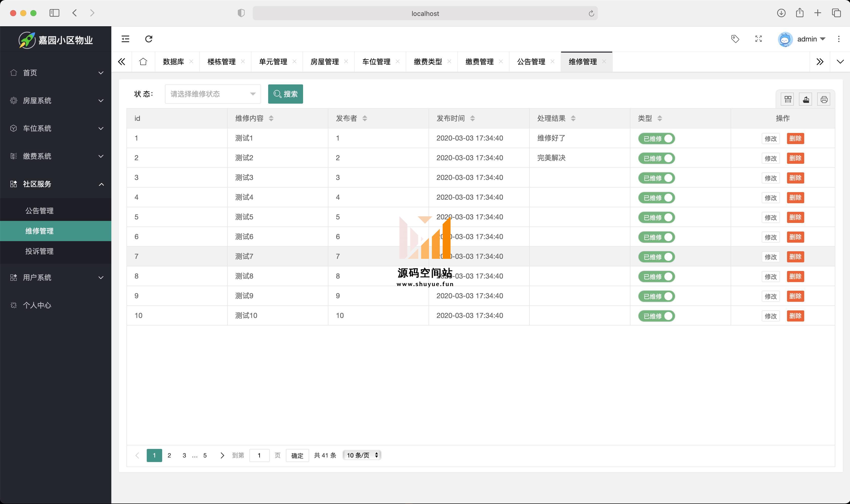
Task: Click 修改 for 测试1 row
Action: point(771,139)
